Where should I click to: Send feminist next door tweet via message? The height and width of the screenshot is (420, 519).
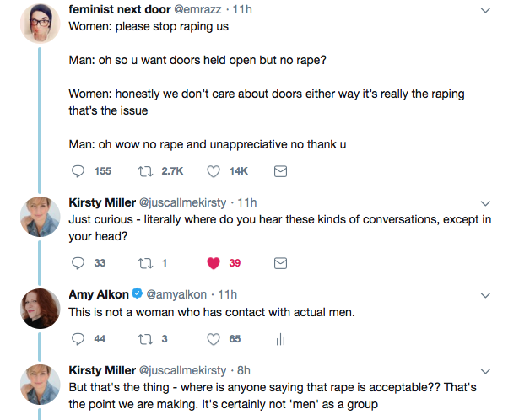point(282,171)
